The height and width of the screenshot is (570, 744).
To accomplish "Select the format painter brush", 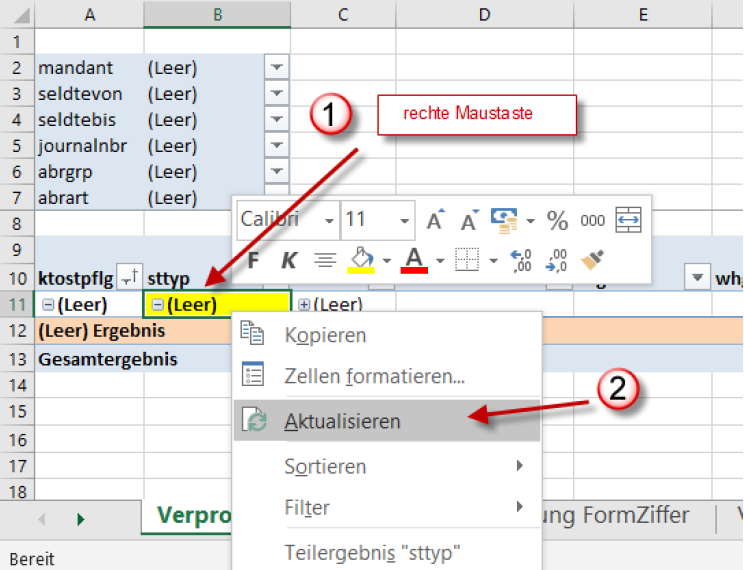I will [x=593, y=260].
